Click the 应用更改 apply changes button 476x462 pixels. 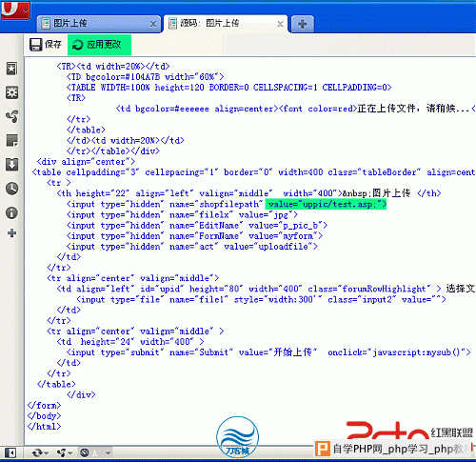click(x=99, y=45)
